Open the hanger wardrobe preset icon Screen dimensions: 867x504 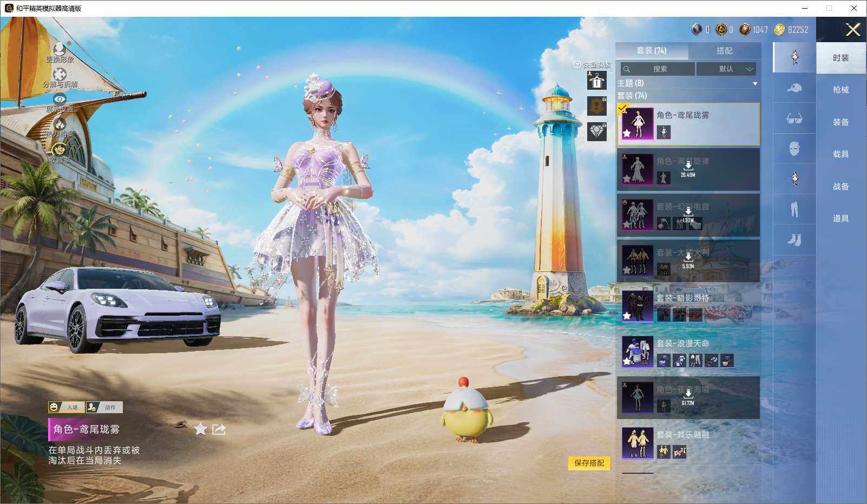597,81
